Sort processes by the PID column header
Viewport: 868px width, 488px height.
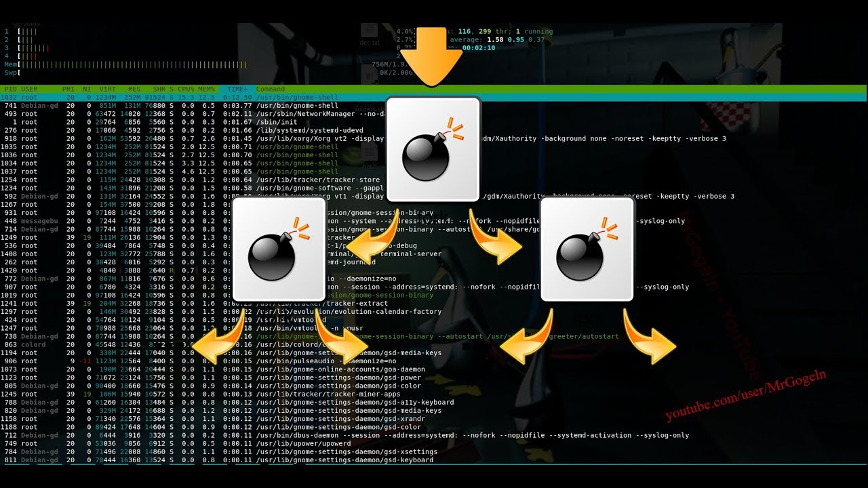pos(10,89)
